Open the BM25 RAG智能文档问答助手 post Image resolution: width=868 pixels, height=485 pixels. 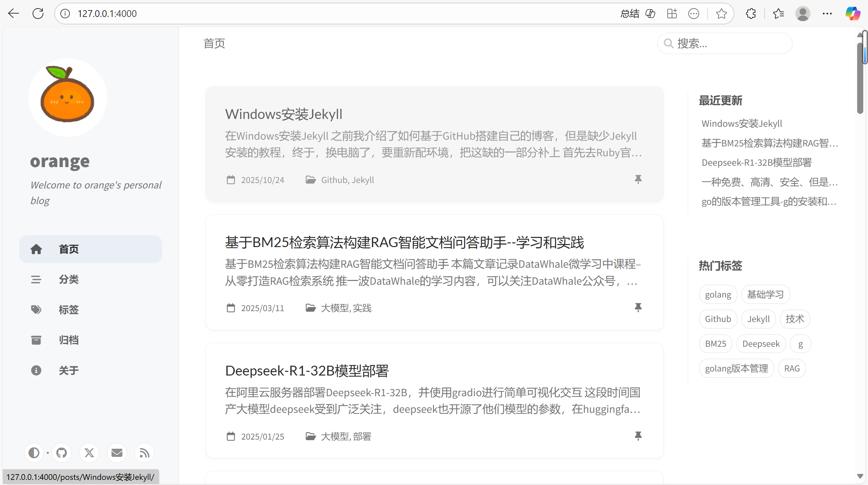click(435, 272)
